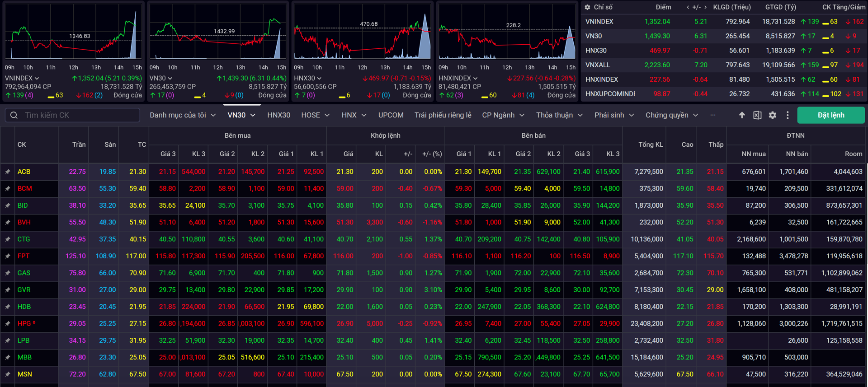Open the HOSE exchange dropdown

[316, 115]
